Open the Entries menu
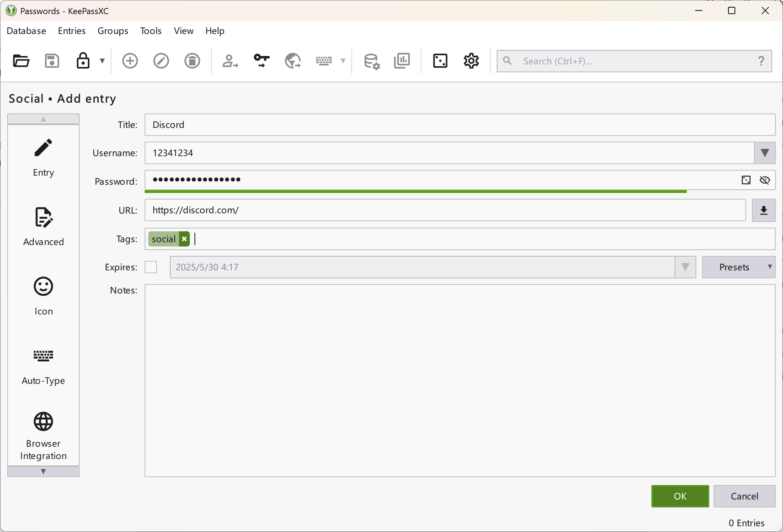Viewport: 783px width, 532px height. (x=72, y=31)
